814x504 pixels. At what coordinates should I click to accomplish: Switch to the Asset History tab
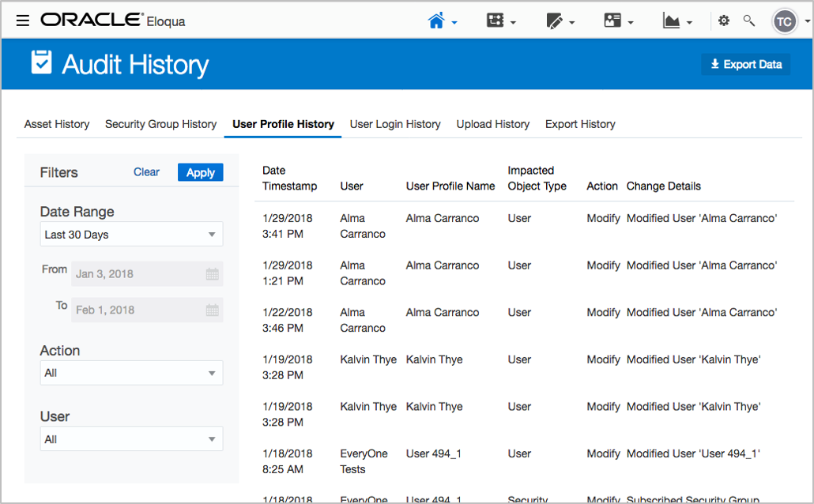pos(57,124)
